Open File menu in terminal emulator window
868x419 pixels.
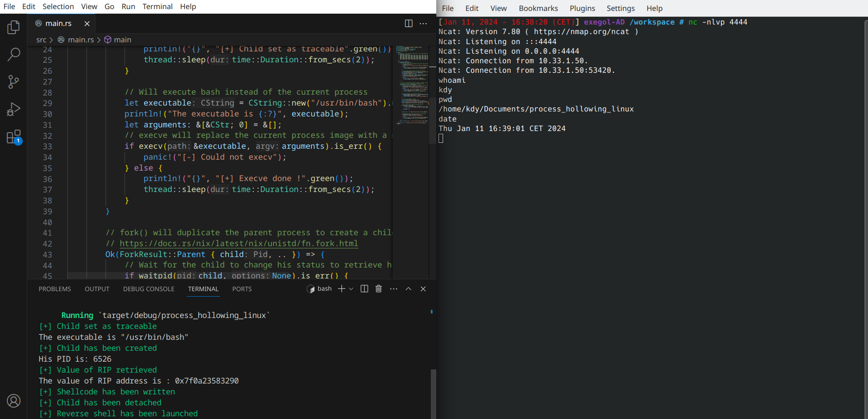click(448, 8)
